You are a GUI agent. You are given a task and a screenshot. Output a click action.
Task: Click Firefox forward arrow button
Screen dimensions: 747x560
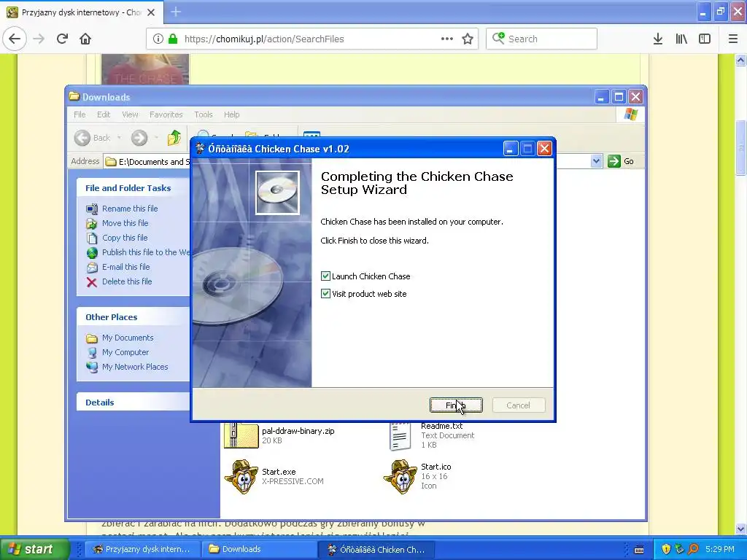coord(39,39)
